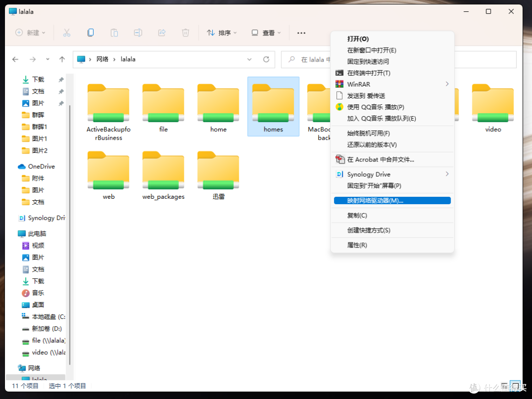Click 网络 in the address breadcrumb
The image size is (532, 399).
[x=102, y=60]
